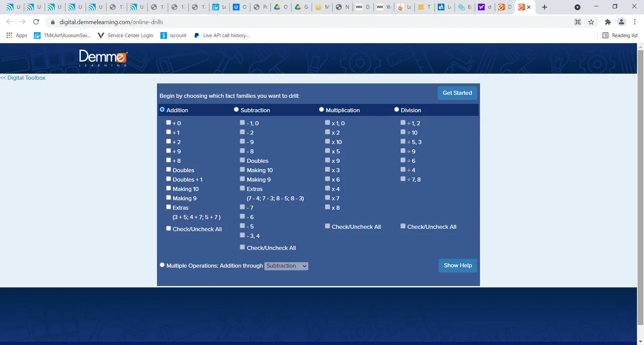Toggle Check/Uncheck All under Addition
Screen dimensions: 644x345
(168, 228)
